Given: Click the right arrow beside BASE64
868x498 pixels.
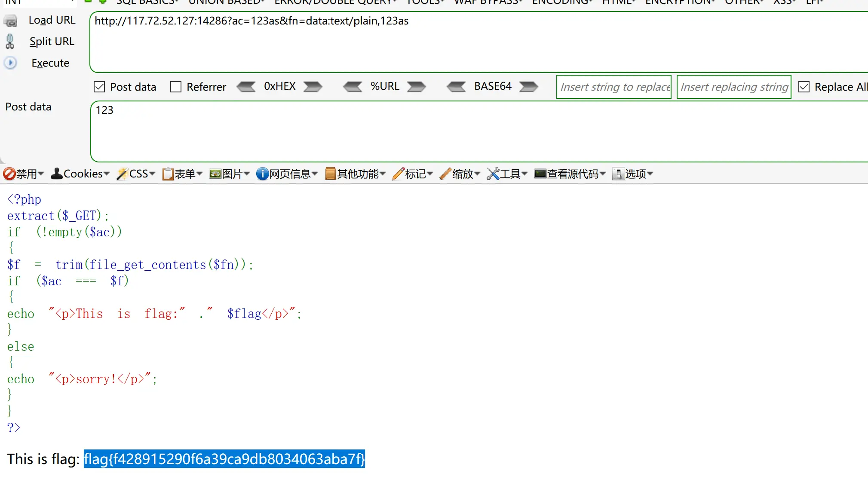Looking at the screenshot, I should 528,87.
